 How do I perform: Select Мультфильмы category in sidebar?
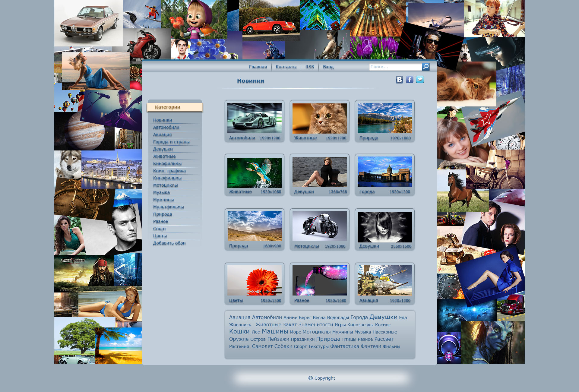pos(168,207)
